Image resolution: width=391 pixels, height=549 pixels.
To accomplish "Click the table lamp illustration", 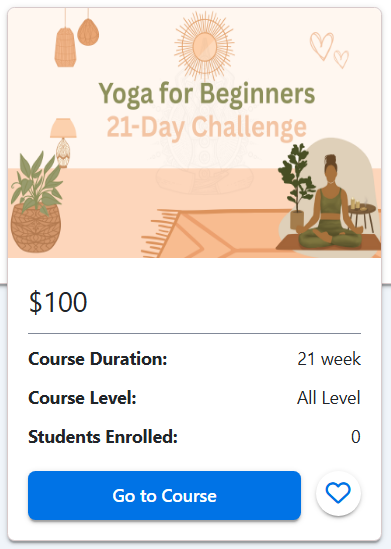I will [63, 143].
